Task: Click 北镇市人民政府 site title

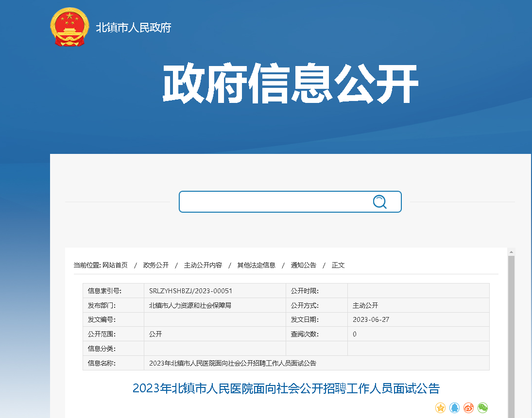Action: coord(133,28)
